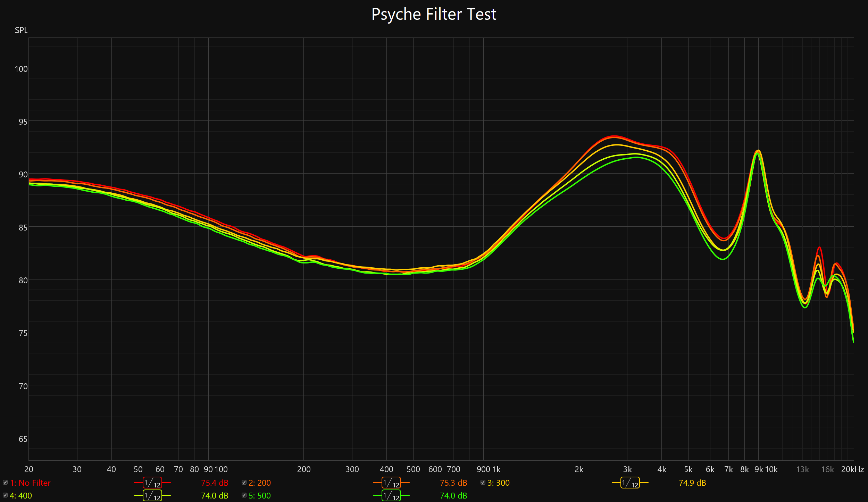This screenshot has height=502, width=868.
Task: Click the 20 label on the frequency axis
Action: (x=29, y=469)
